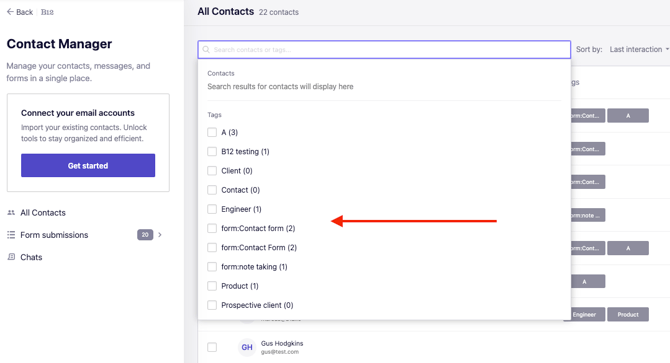Click the Engineer tag chip

(584, 314)
